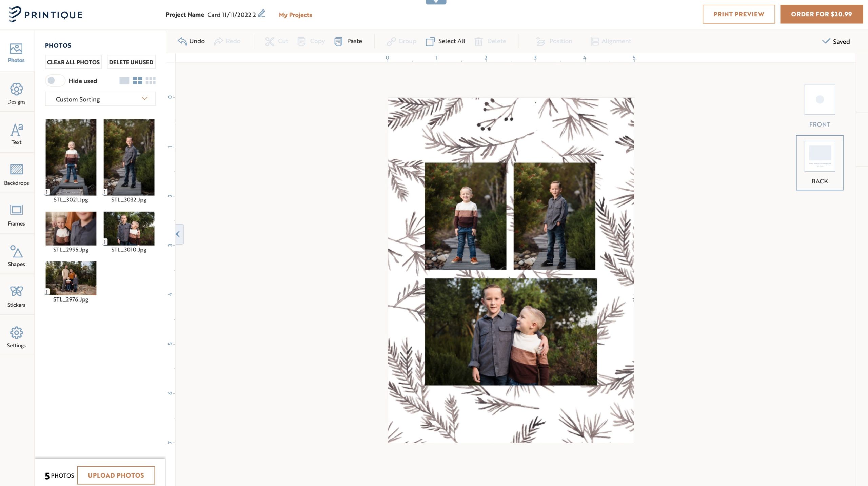Open the Stickers panel
Screen dimensions: 868x486
[x=16, y=295]
